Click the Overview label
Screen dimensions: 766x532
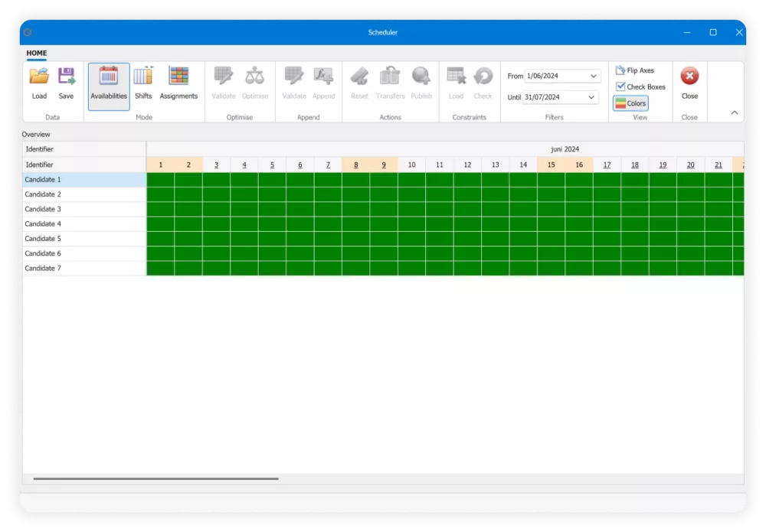click(x=36, y=134)
